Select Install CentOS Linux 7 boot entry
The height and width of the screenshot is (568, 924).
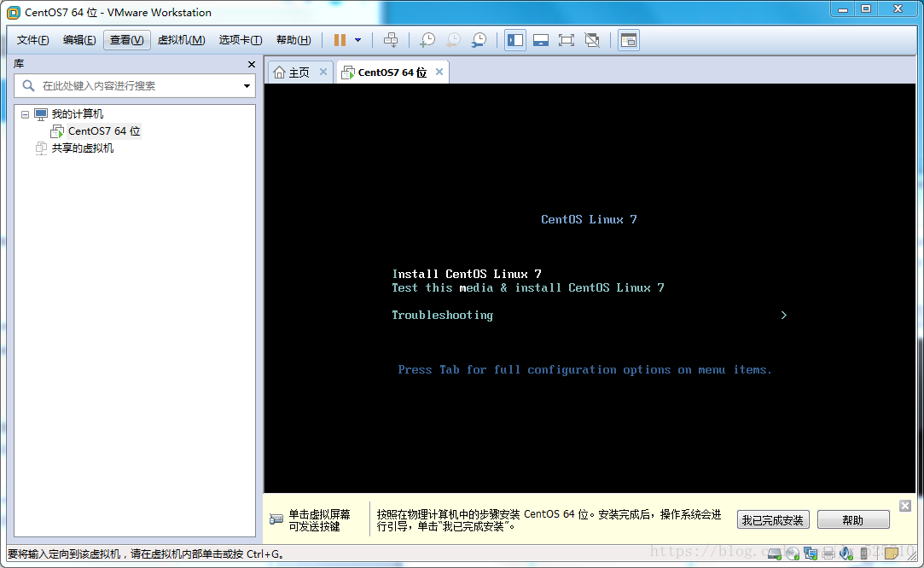click(x=467, y=274)
